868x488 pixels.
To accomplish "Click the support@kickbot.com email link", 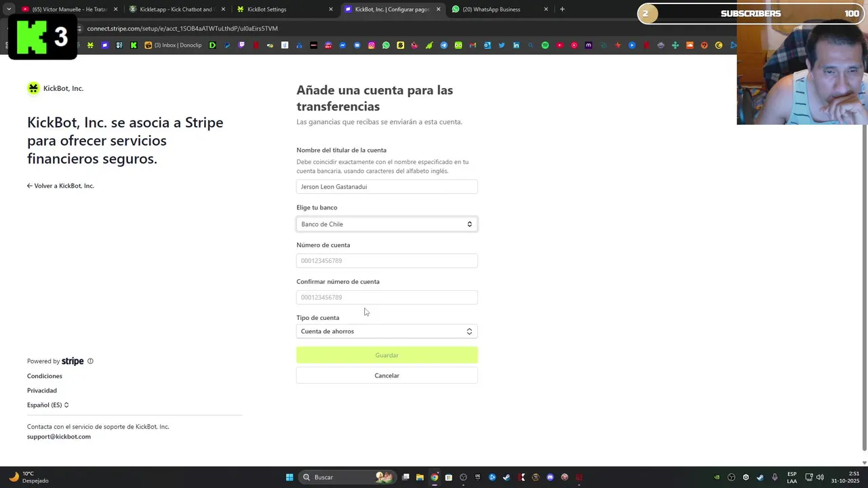I will tap(59, 436).
